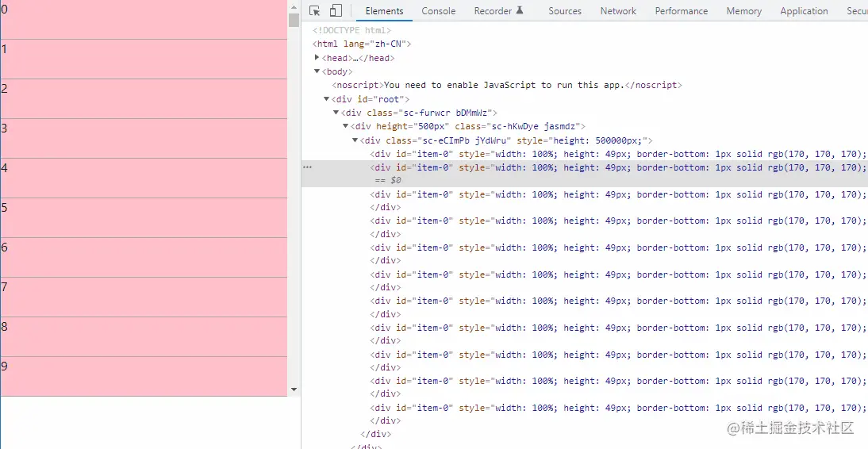Select the DOCTYPE html line
Image resolution: width=868 pixels, height=449 pixels.
click(351, 30)
